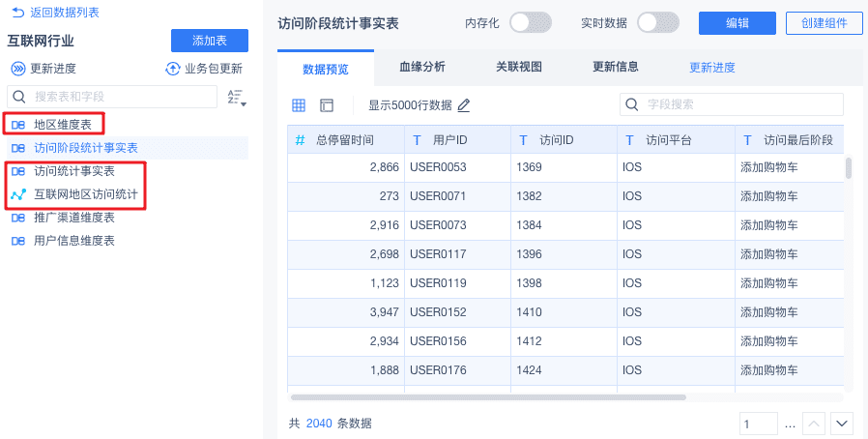
Task: Click the horizontal scrollbar of data table
Action: pos(488,396)
